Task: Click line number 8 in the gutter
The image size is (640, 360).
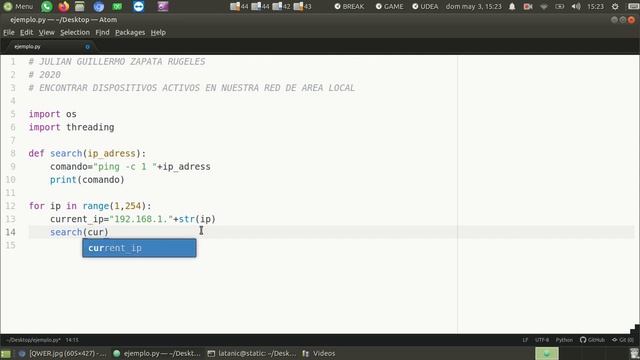Action: click(x=13, y=153)
